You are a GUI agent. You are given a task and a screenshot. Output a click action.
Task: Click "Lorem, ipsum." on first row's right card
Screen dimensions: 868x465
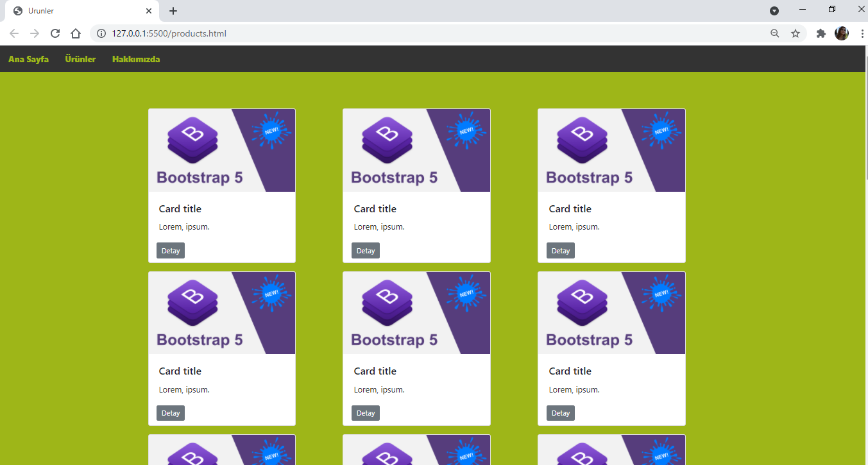[574, 227]
